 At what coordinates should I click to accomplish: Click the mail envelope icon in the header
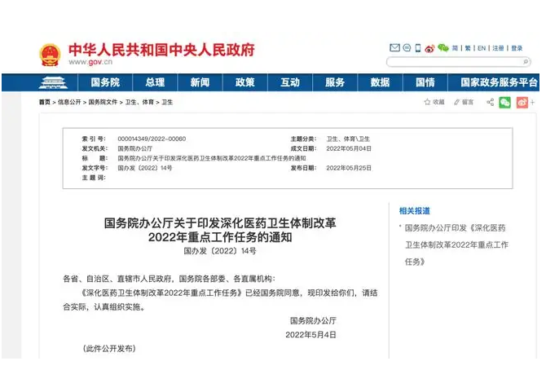coord(394,48)
